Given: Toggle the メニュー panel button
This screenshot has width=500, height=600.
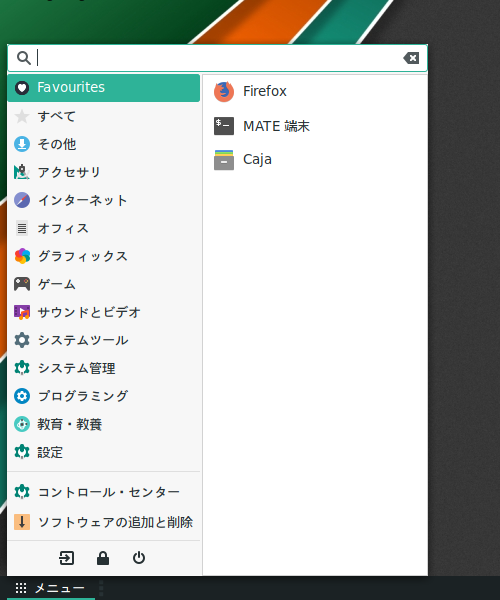Looking at the screenshot, I should (51, 588).
